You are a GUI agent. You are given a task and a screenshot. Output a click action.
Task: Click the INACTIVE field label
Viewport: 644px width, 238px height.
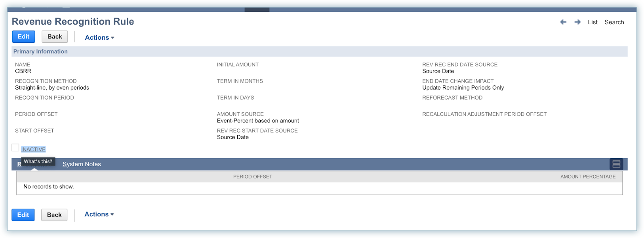[33, 150]
